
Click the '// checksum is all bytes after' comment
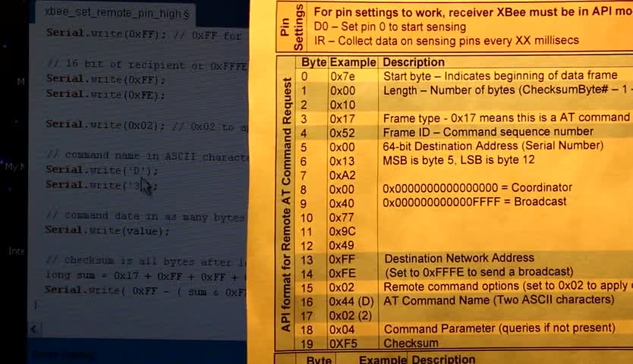[146, 261]
